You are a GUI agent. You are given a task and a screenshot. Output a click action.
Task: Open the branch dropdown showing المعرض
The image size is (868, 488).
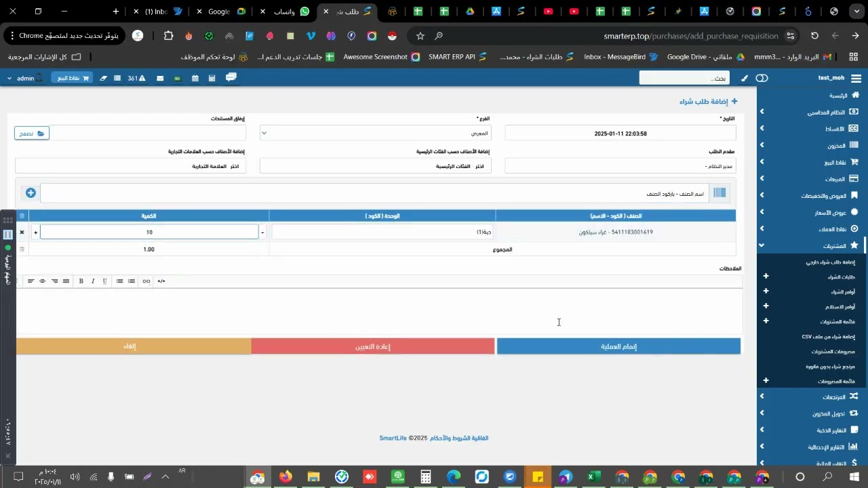375,134
